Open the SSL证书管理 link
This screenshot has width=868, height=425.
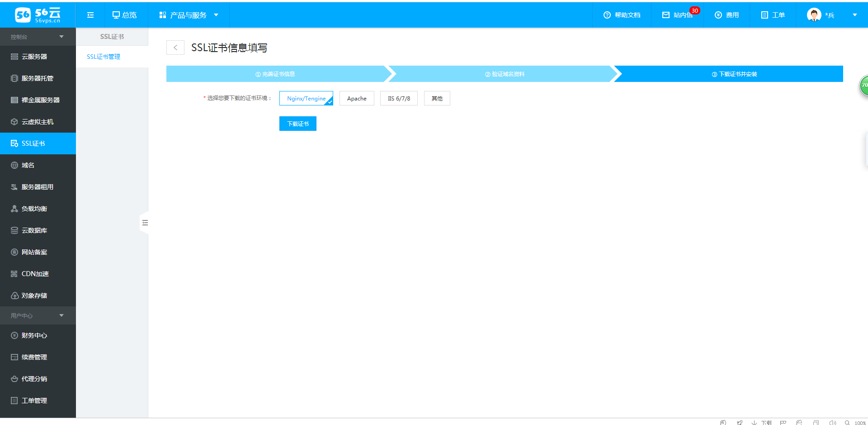click(x=104, y=57)
